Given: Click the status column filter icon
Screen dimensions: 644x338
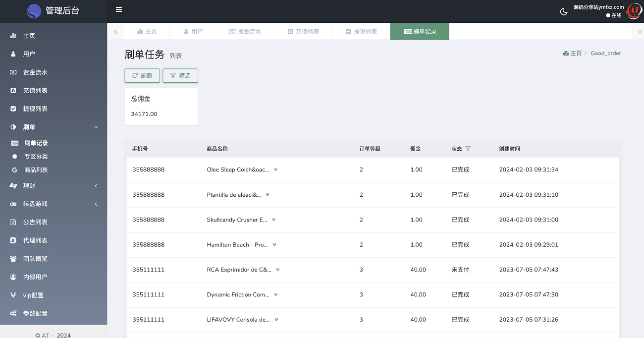Looking at the screenshot, I should pyautogui.click(x=468, y=149).
